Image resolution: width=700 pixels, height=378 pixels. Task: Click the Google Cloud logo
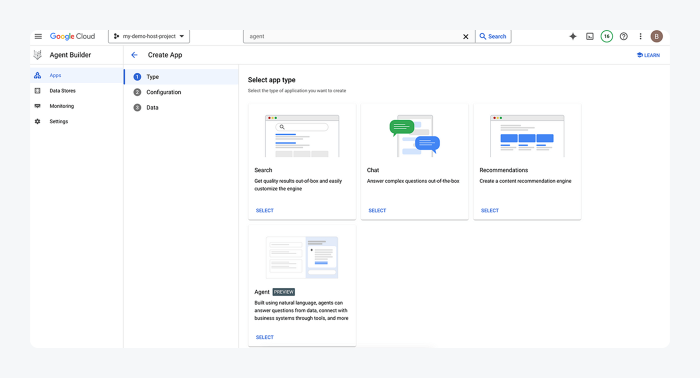coord(72,37)
